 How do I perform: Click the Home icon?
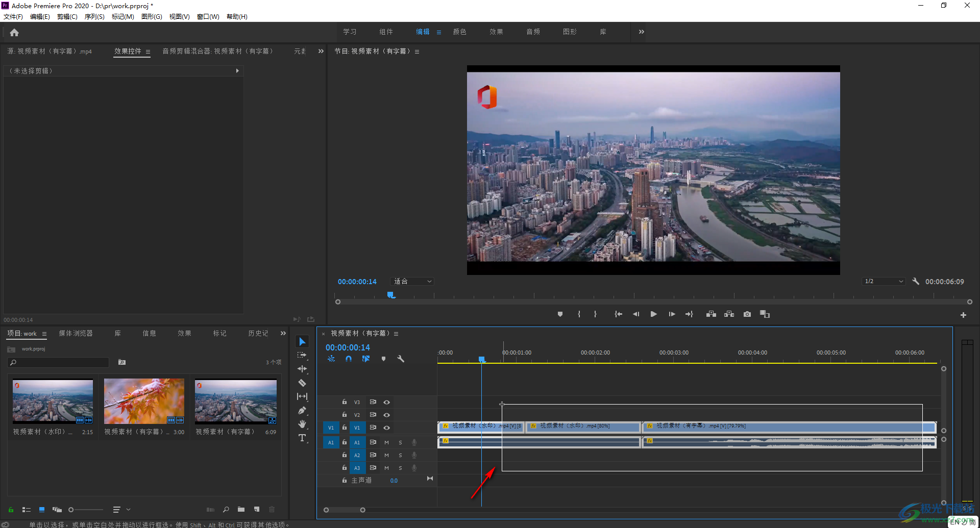(14, 33)
